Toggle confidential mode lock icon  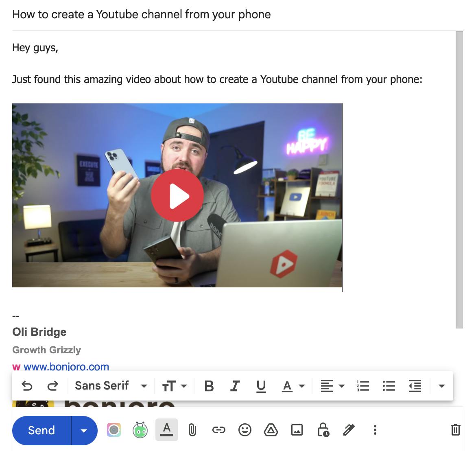[x=323, y=430]
